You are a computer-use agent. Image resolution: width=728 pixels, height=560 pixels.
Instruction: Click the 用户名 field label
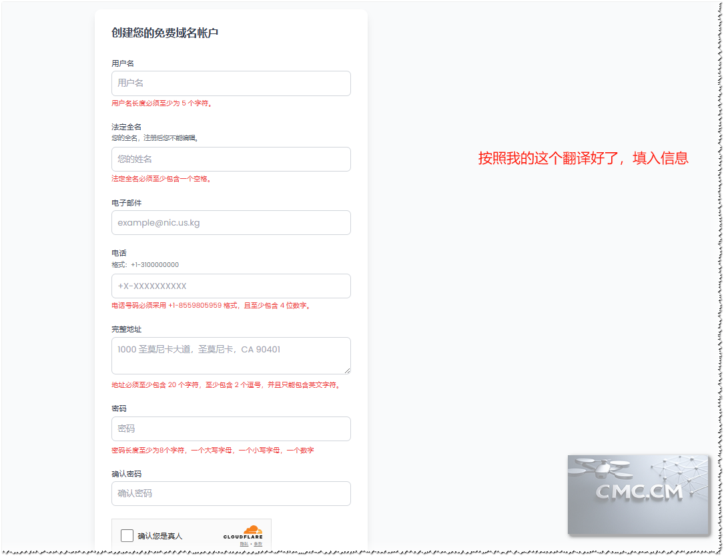[123, 63]
